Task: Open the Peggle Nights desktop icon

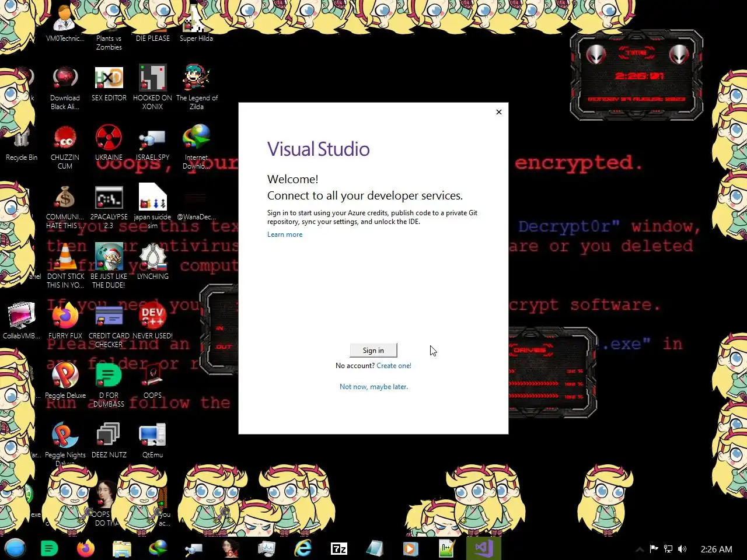Action: click(x=65, y=444)
